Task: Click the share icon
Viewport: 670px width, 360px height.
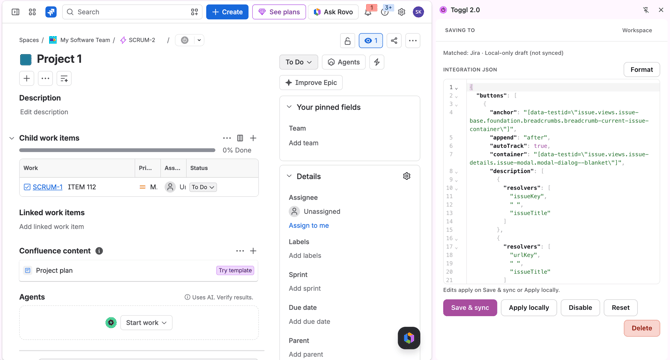Action: pos(394,41)
